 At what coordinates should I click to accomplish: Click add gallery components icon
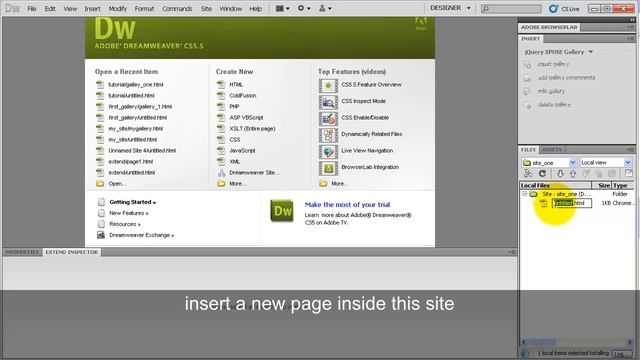click(x=527, y=78)
